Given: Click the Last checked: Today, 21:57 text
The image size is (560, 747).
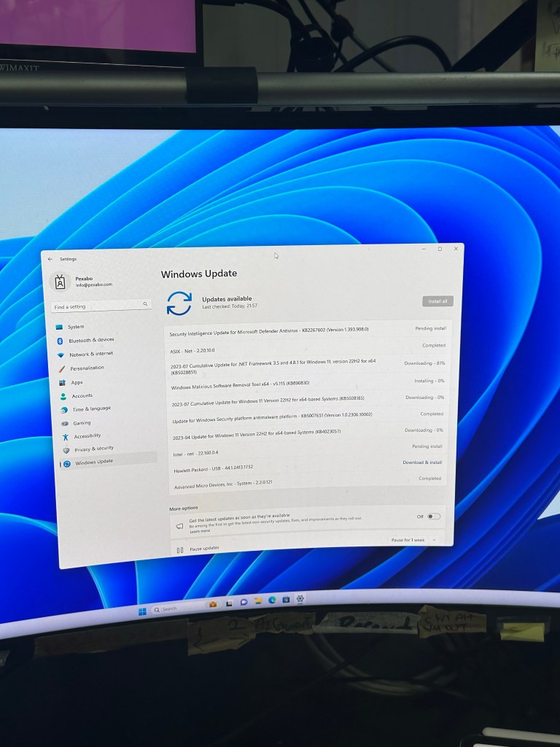Looking at the screenshot, I should (x=230, y=306).
